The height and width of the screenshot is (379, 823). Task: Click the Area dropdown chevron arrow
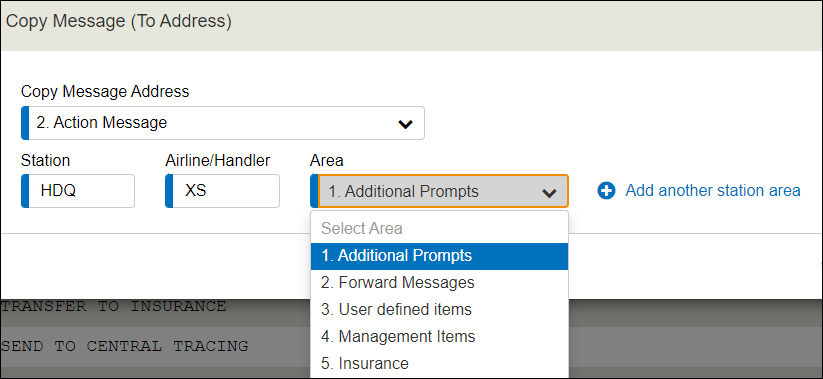549,193
